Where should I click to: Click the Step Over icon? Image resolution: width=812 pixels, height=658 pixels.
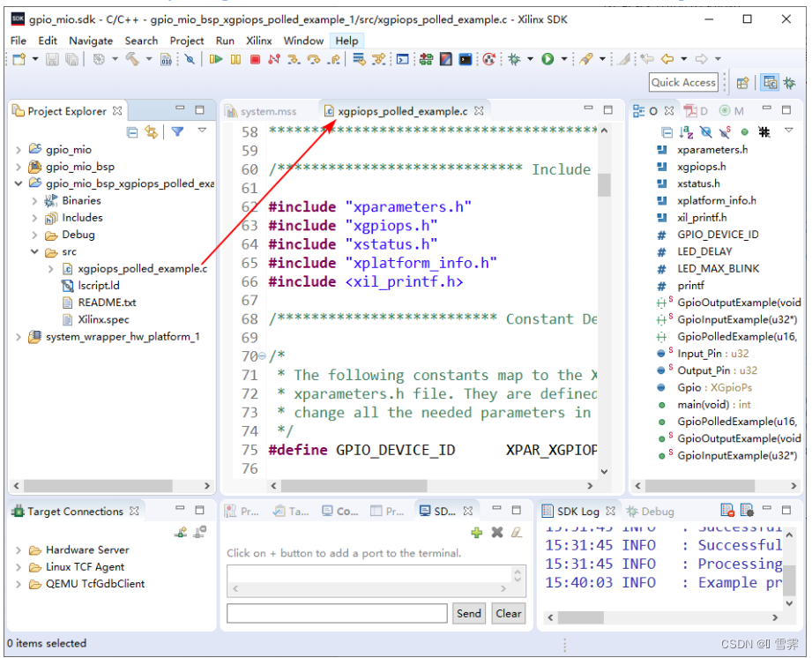tap(313, 59)
